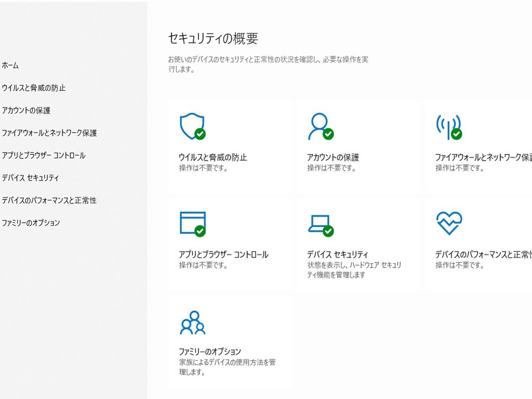
Task: Open the ファミリーのオプション tile description text
Action: [x=227, y=367]
